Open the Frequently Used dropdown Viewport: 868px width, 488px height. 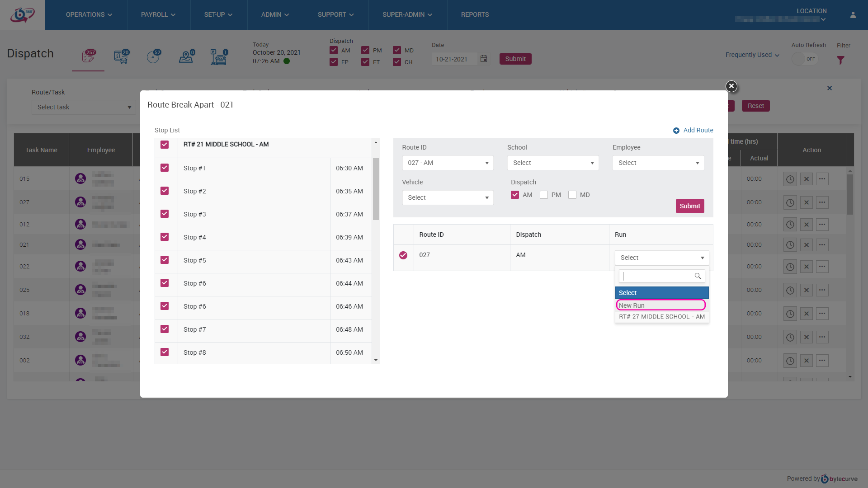point(752,55)
